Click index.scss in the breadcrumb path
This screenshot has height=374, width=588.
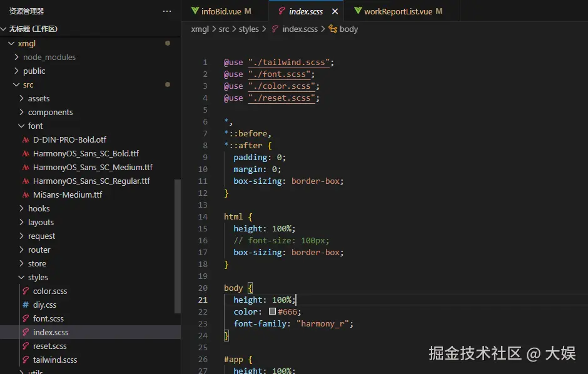300,29
